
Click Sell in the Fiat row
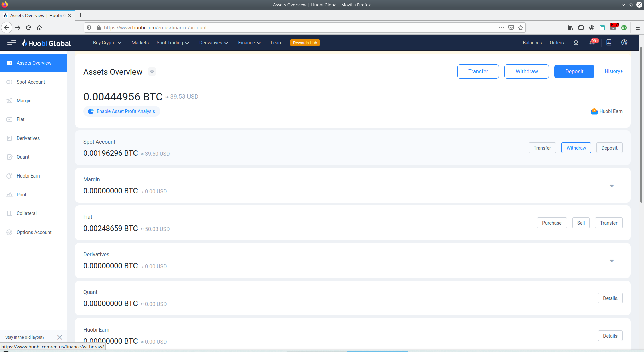pyautogui.click(x=581, y=223)
